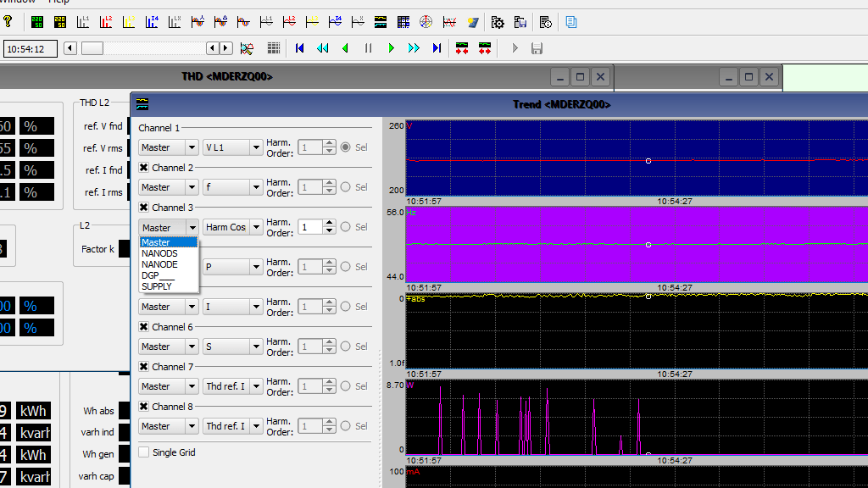Increase Channel 3 harmonic order with up arrow
Screen dimensions: 868x488
click(x=330, y=223)
